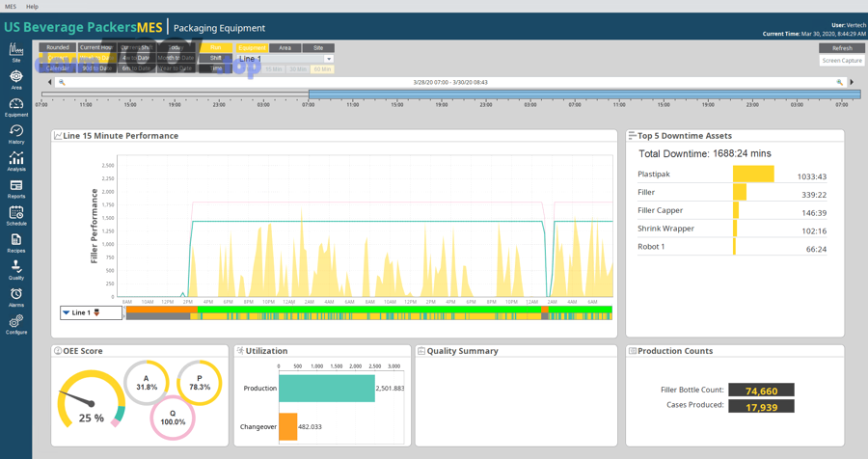Open the Site view in sidebar

(15, 51)
